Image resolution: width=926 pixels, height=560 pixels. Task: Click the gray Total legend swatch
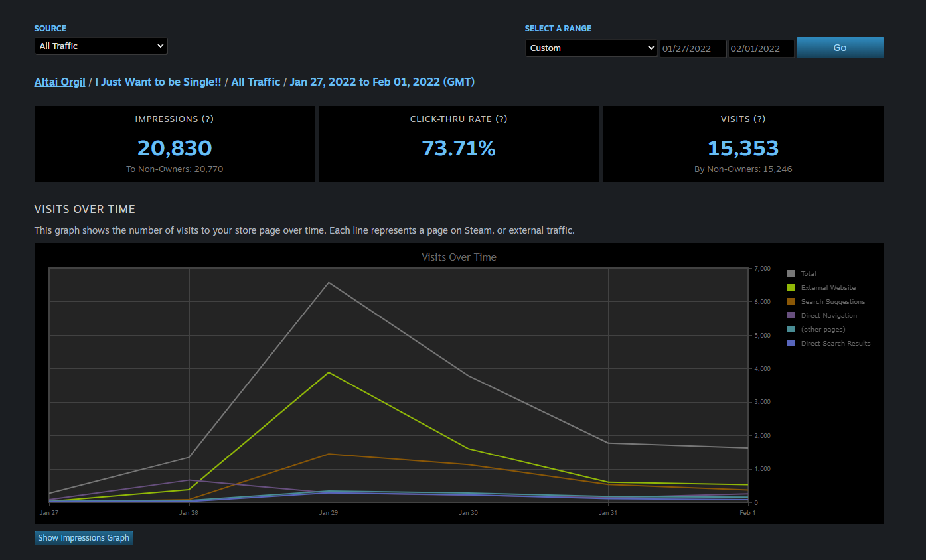791,273
